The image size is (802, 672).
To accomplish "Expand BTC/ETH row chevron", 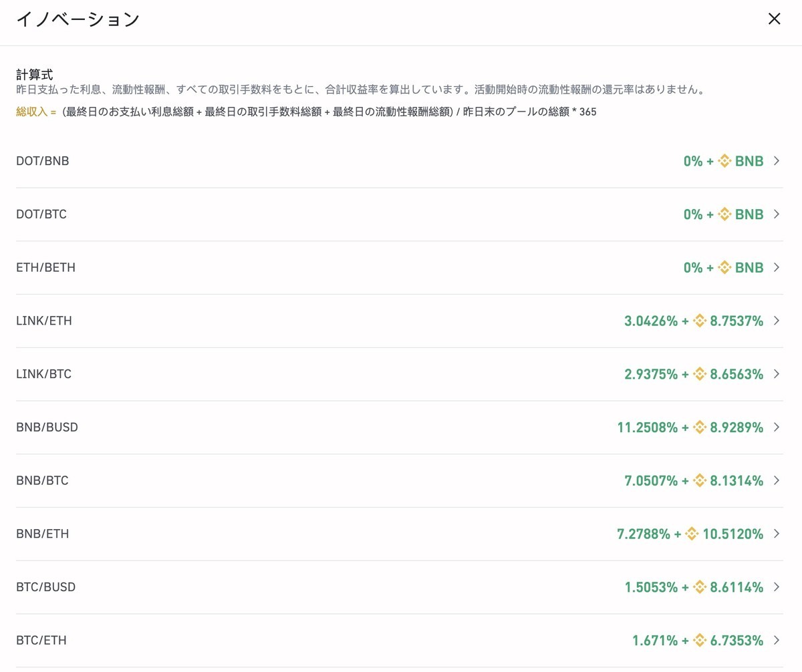I will (777, 641).
